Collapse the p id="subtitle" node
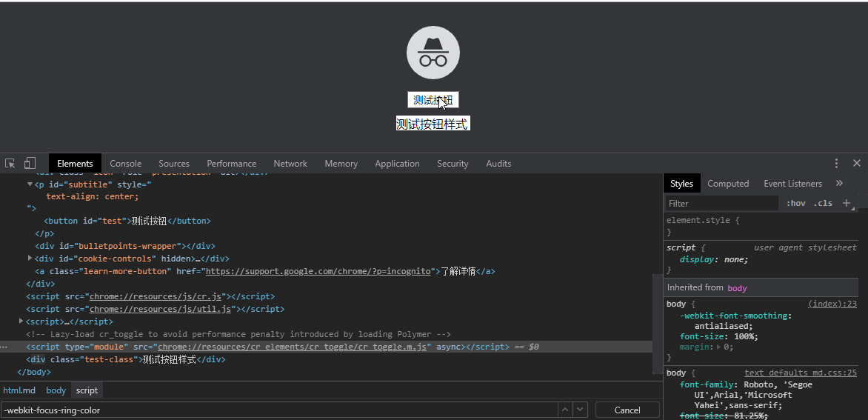The image size is (868, 420). click(x=30, y=184)
